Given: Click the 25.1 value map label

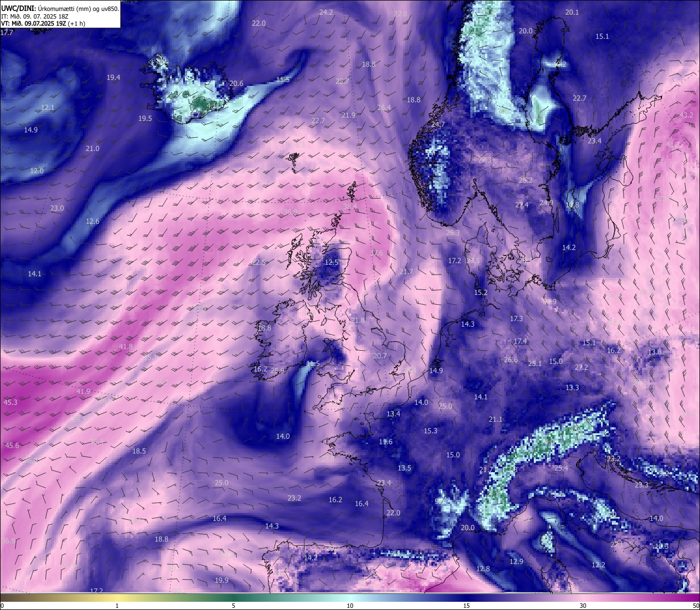Looking at the screenshot, I should (x=535, y=364).
